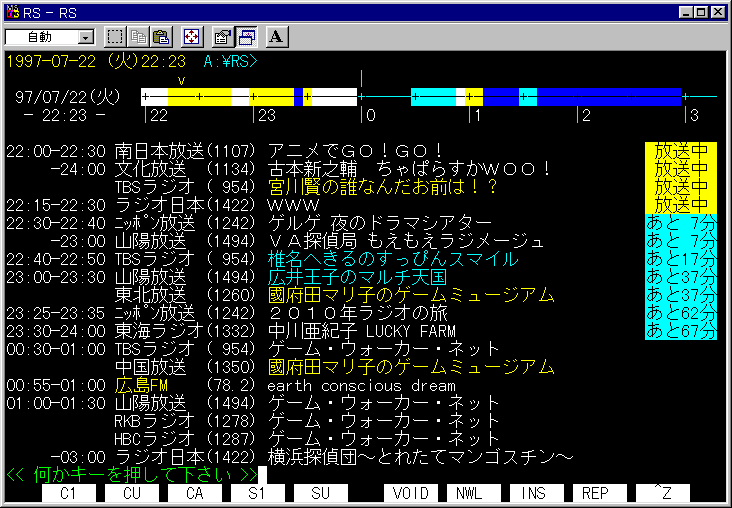Click the 広島FM station name
Viewport: 732px width, 508px height.
(x=141, y=385)
